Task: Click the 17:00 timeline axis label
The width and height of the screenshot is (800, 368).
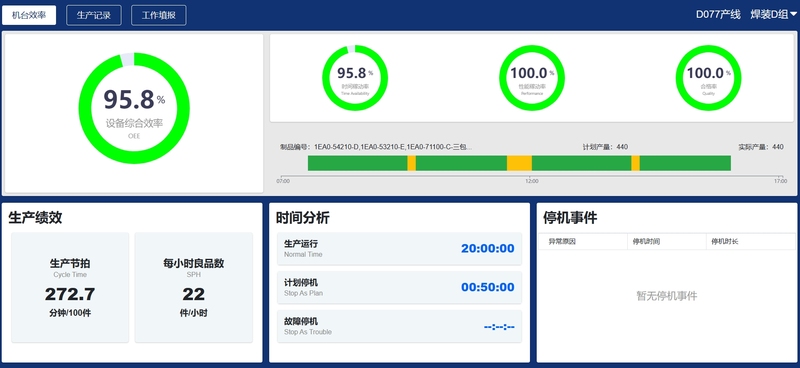Action: tap(780, 181)
